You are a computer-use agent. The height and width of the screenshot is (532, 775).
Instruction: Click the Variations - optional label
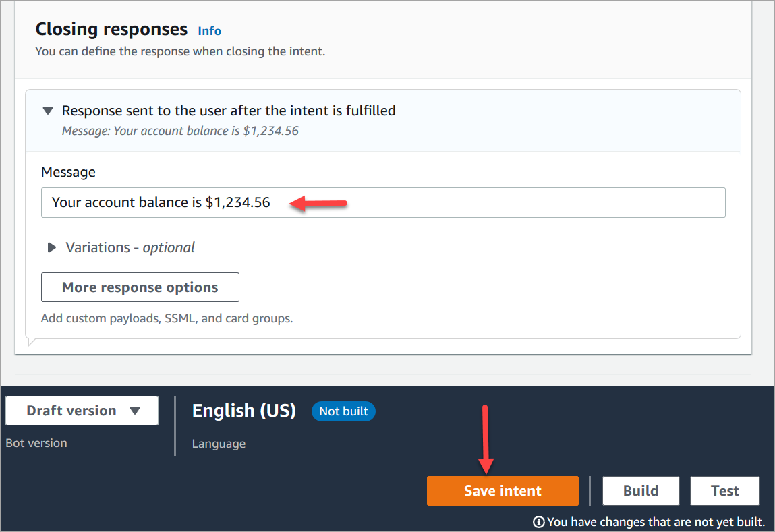click(130, 247)
